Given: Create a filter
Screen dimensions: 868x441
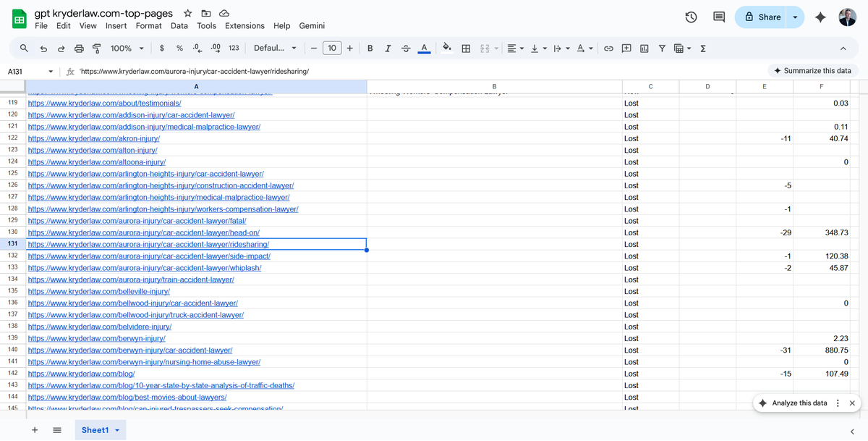Looking at the screenshot, I should (x=662, y=49).
